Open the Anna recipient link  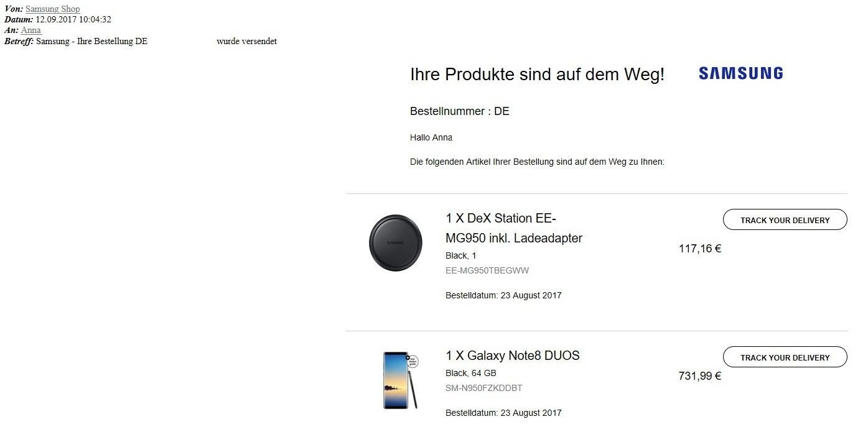pyautogui.click(x=30, y=30)
